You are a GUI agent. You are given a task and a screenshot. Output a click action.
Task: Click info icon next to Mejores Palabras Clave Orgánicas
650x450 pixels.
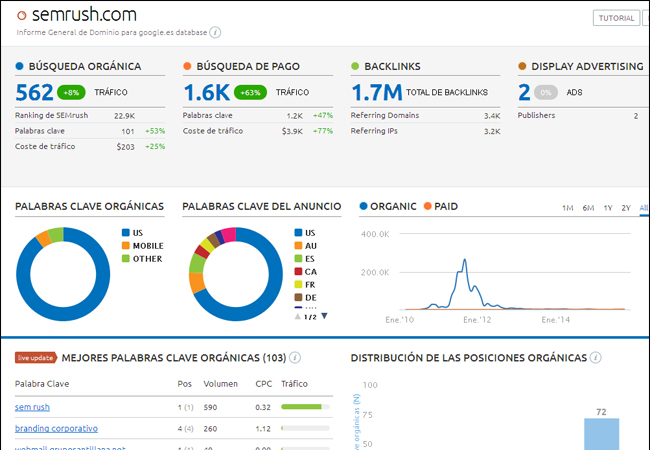click(295, 358)
